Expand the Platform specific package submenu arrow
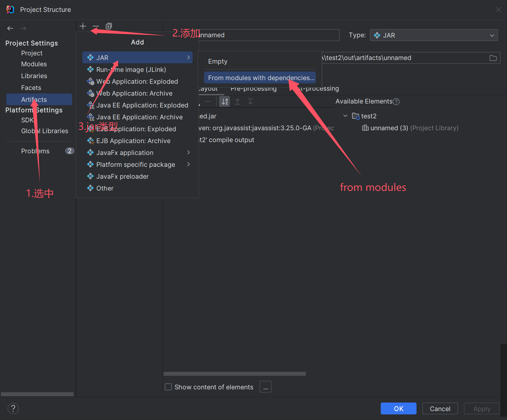Image resolution: width=507 pixels, height=420 pixels. click(188, 164)
